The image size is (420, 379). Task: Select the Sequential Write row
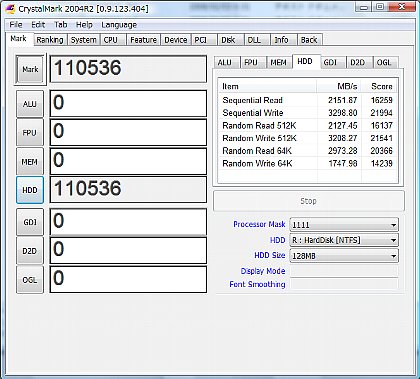coord(308,113)
